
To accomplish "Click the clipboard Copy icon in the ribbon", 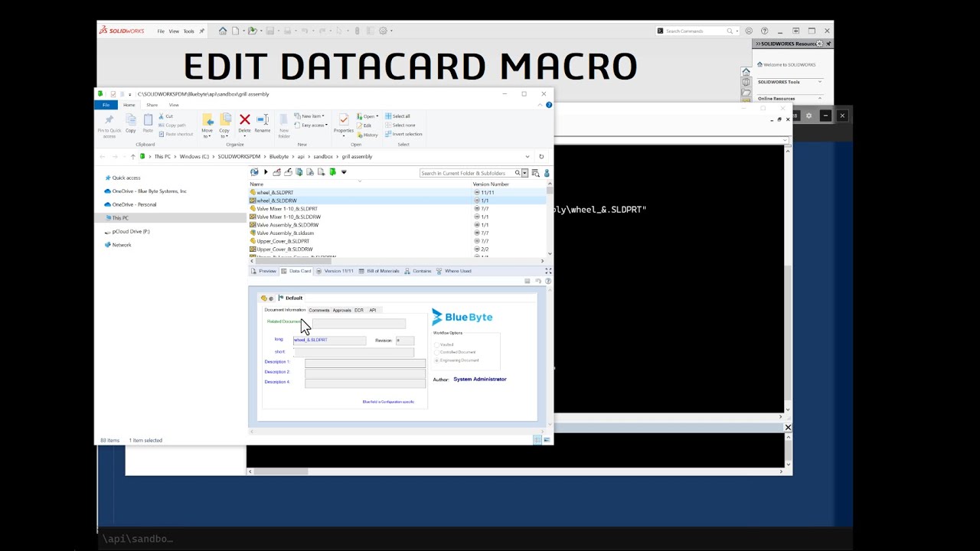I will [x=131, y=120].
